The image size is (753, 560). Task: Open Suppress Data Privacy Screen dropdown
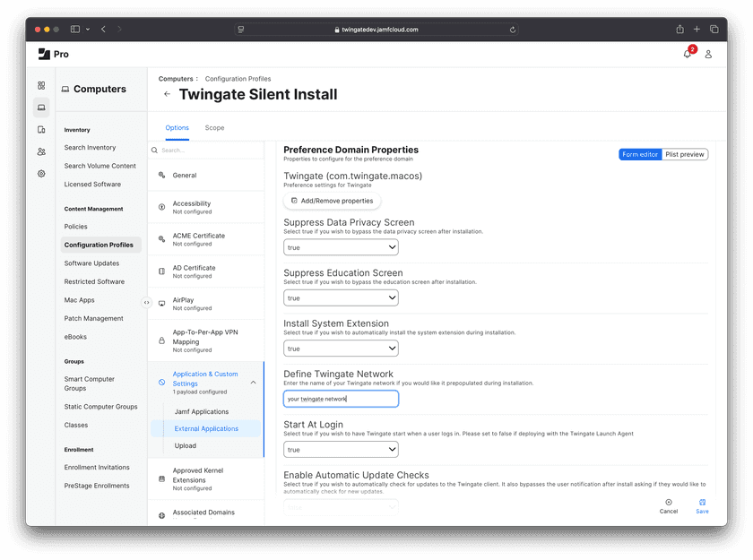341,247
